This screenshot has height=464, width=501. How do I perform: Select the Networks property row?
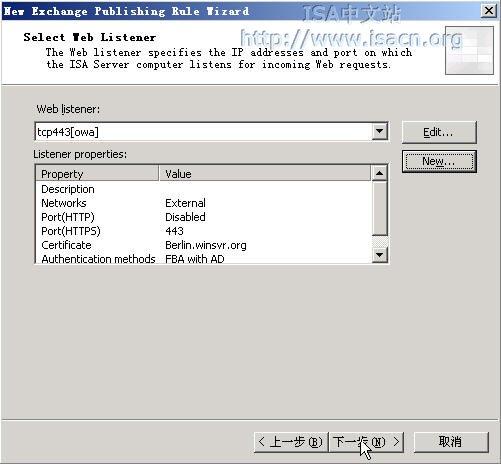coord(203,203)
